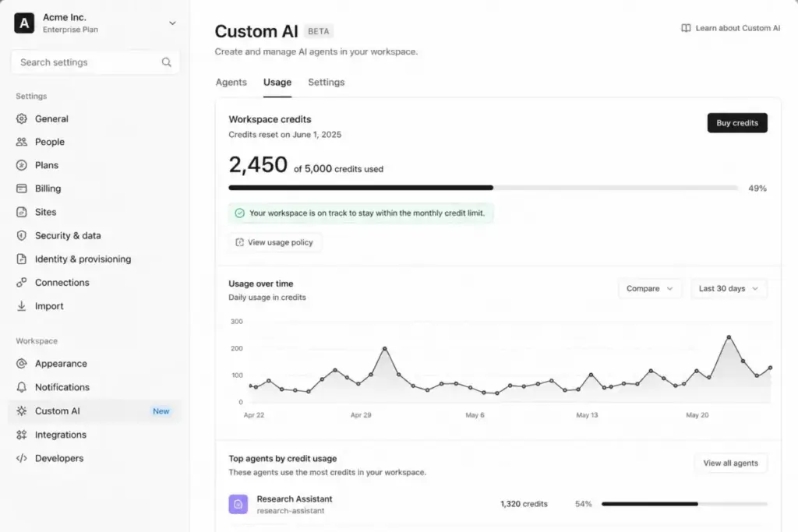Open Billing settings
This screenshot has height=532, width=798.
pos(94,188)
